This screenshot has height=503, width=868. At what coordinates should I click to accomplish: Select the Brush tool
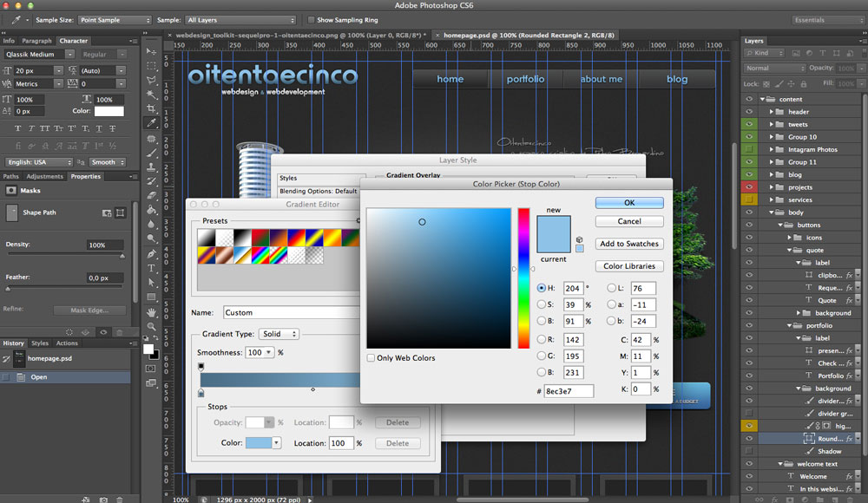pos(151,153)
